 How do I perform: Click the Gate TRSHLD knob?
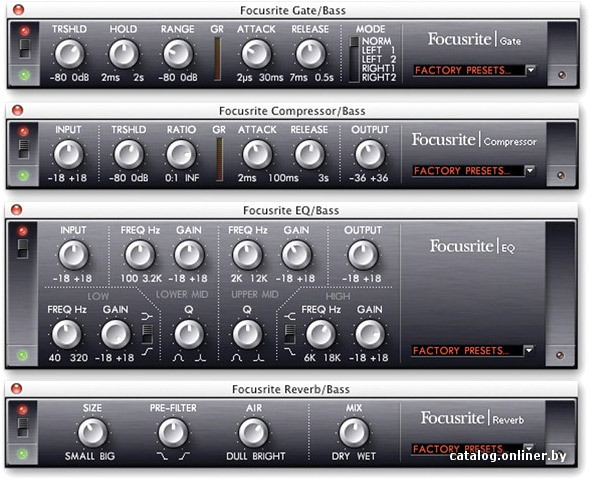(x=69, y=54)
